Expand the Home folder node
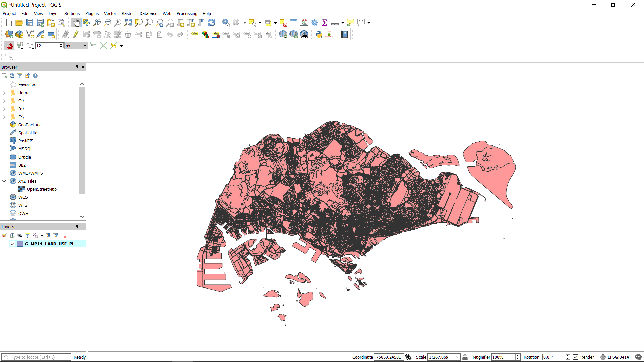 coord(4,93)
